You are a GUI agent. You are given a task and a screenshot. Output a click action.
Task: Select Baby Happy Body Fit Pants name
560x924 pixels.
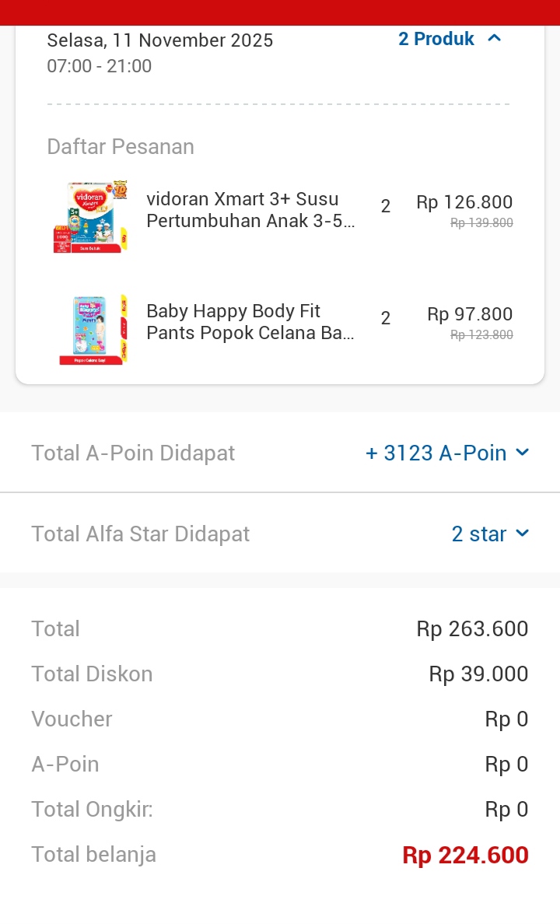(250, 322)
